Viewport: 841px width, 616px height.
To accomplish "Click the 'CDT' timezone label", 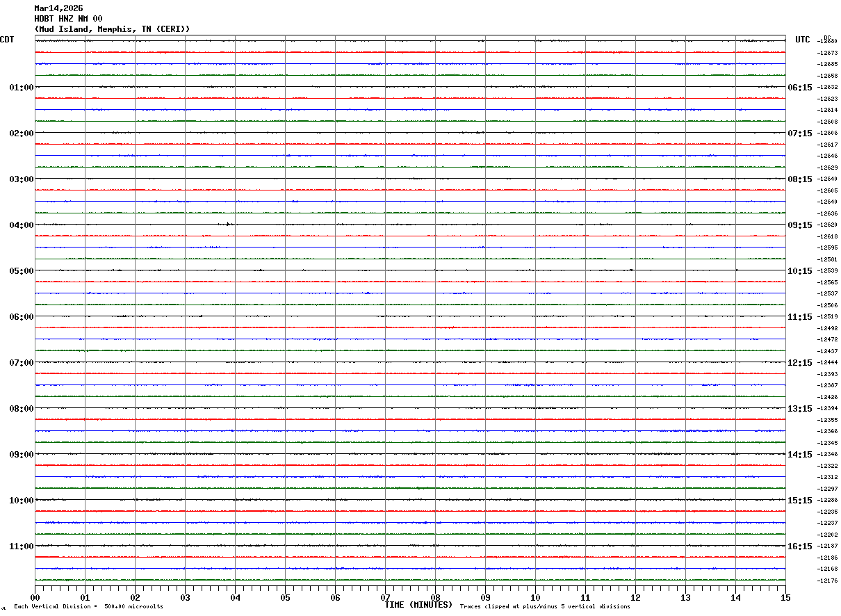I will click(x=7, y=40).
